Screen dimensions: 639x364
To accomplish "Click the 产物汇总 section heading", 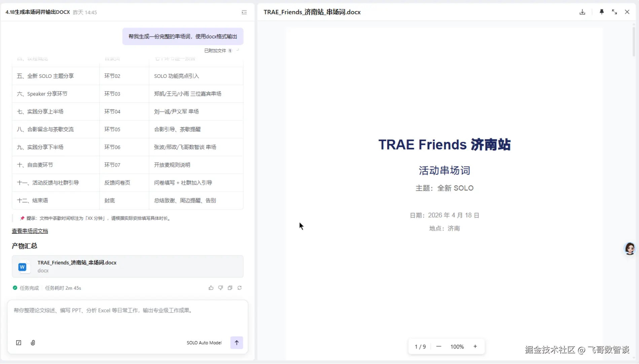I will point(25,246).
